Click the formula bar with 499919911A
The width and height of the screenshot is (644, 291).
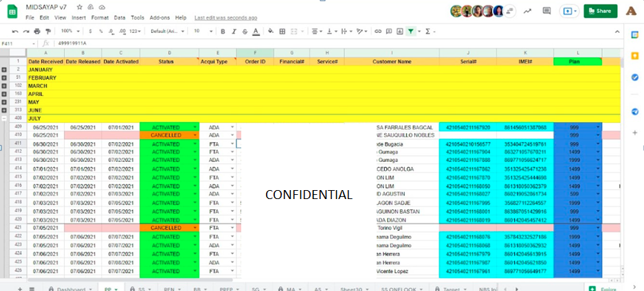[x=333, y=43]
